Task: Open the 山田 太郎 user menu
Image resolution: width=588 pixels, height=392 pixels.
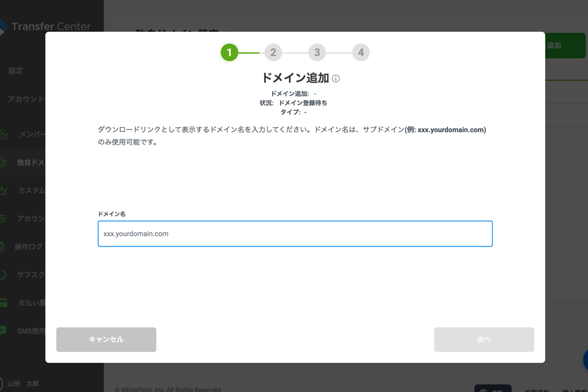Action: pos(20,384)
